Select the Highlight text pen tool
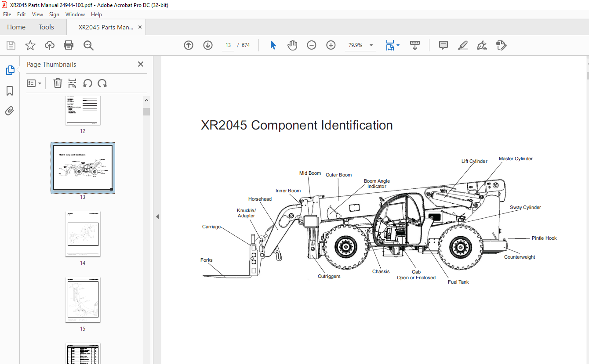 click(x=462, y=45)
